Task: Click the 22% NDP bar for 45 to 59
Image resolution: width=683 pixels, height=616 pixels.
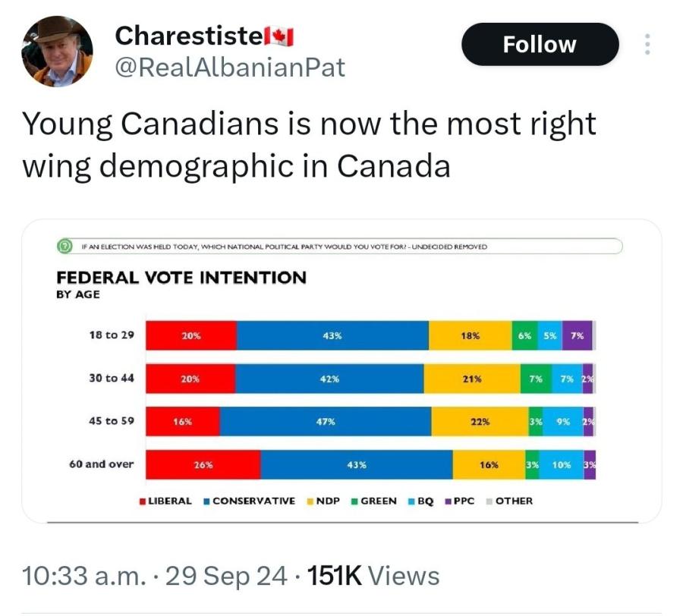Action: 480,422
